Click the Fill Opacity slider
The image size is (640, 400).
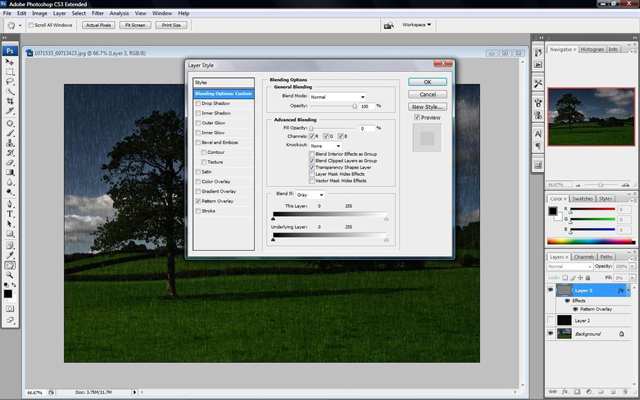click(x=311, y=130)
